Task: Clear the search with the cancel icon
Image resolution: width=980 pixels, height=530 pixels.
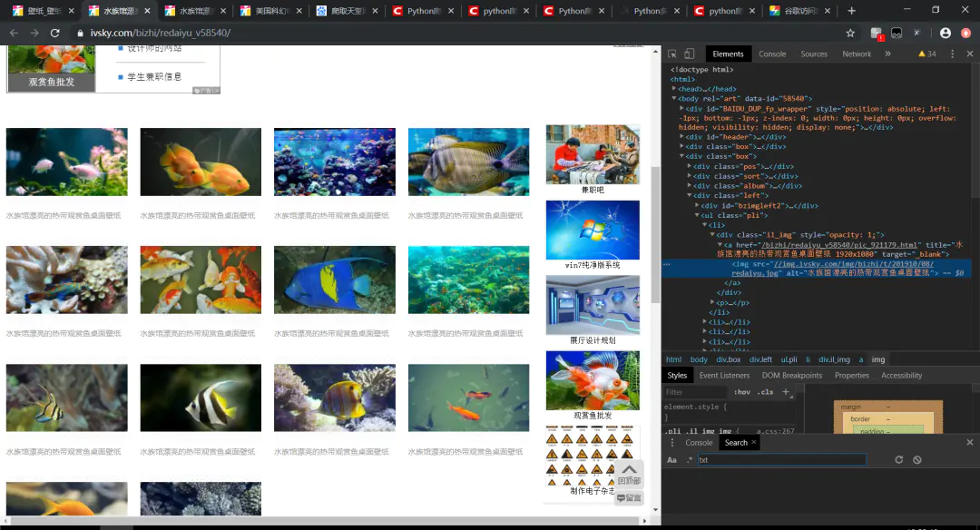Action: click(916, 459)
